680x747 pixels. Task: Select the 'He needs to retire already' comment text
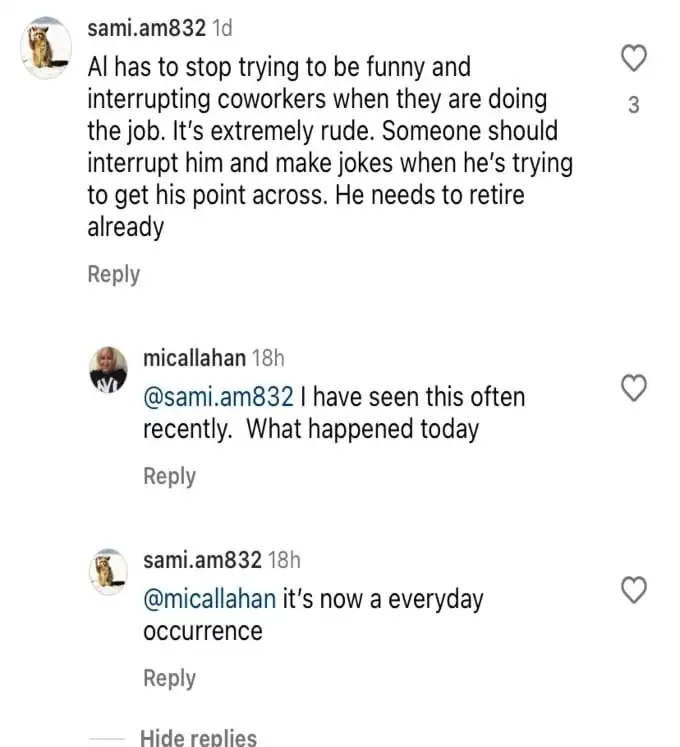[x=306, y=211]
